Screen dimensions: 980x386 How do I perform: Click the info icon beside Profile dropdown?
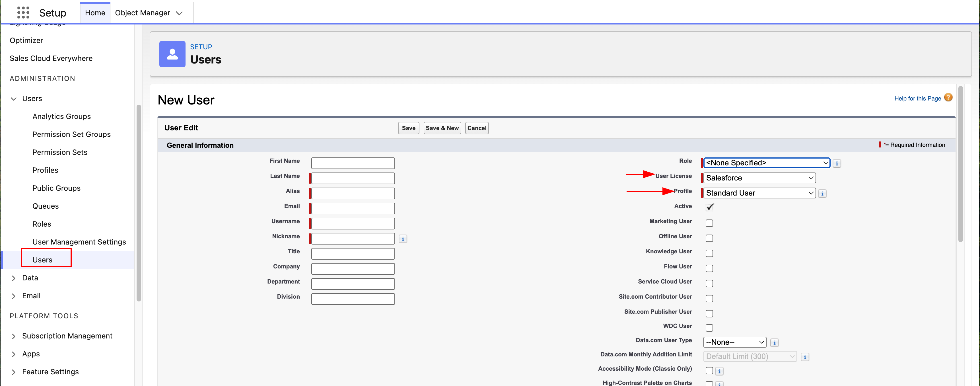pyautogui.click(x=822, y=193)
